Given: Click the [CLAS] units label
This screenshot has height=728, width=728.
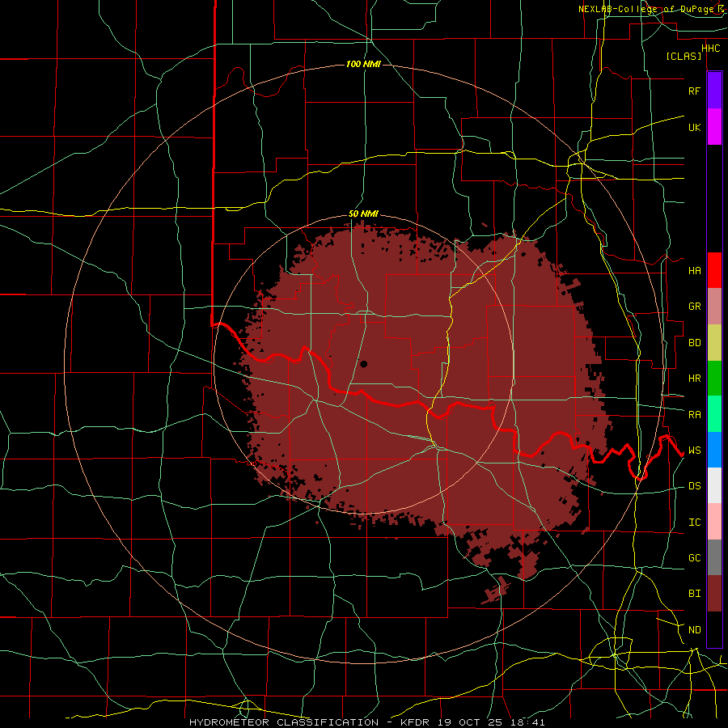Looking at the screenshot, I should point(684,57).
